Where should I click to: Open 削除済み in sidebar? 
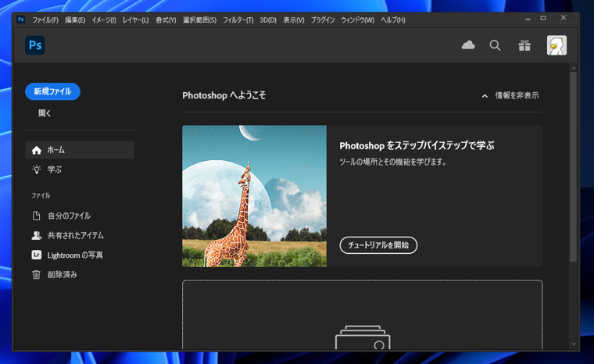coord(62,274)
